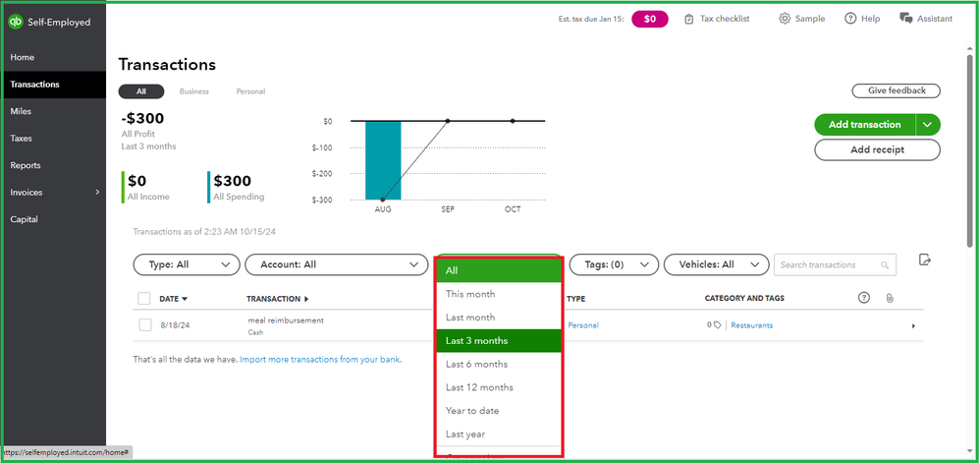This screenshot has height=463, width=980.
Task: Click the export transactions icon
Action: [x=925, y=260]
